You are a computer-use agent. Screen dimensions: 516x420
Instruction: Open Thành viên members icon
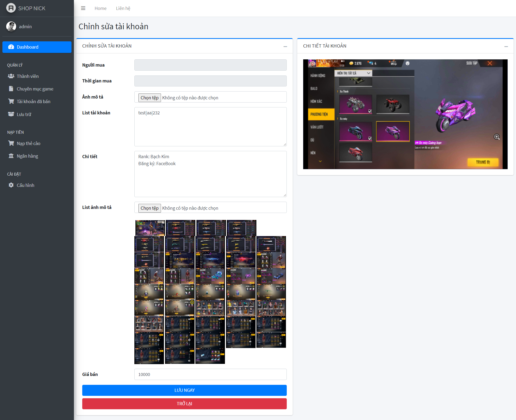pos(11,76)
